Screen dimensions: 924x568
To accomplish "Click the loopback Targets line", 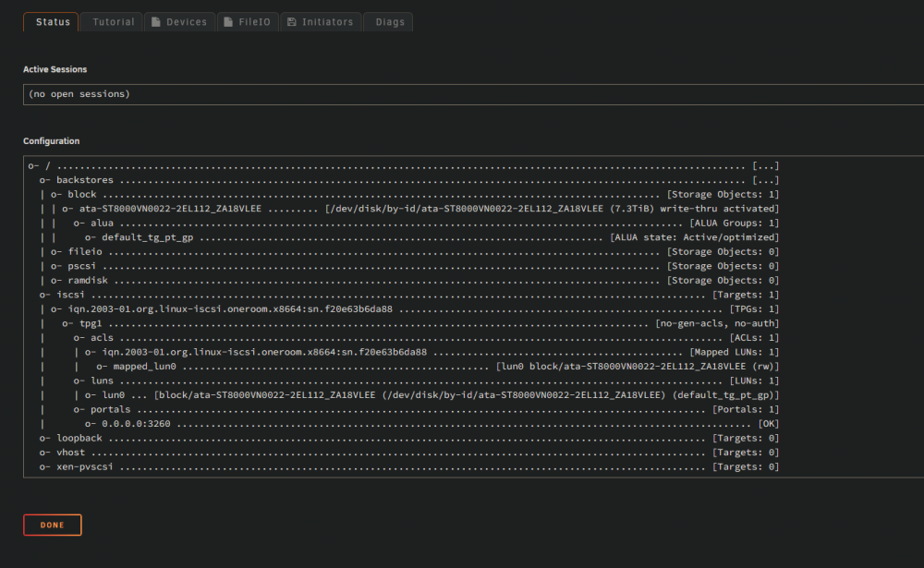I will click(409, 439).
